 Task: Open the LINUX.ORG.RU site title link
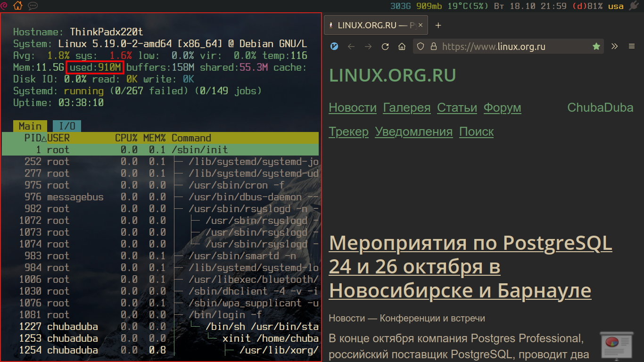392,75
